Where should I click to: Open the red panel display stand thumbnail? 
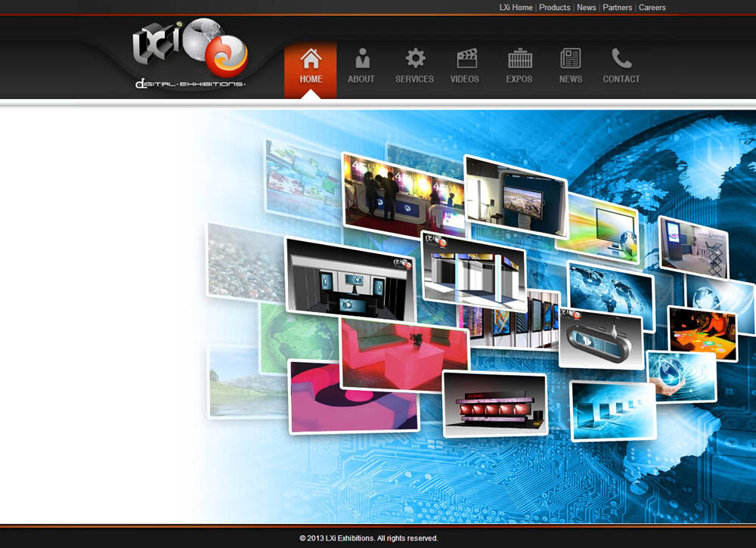coord(495,404)
